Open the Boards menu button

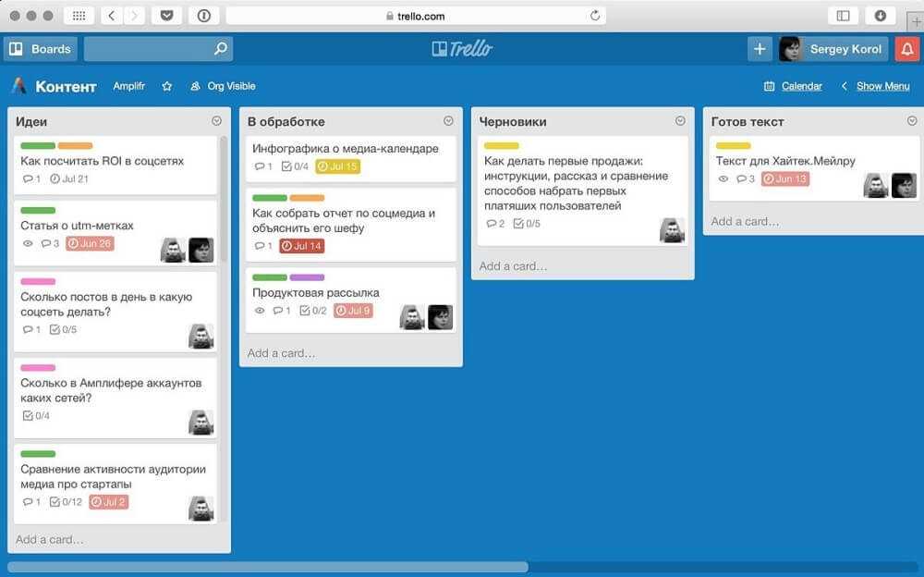41,49
